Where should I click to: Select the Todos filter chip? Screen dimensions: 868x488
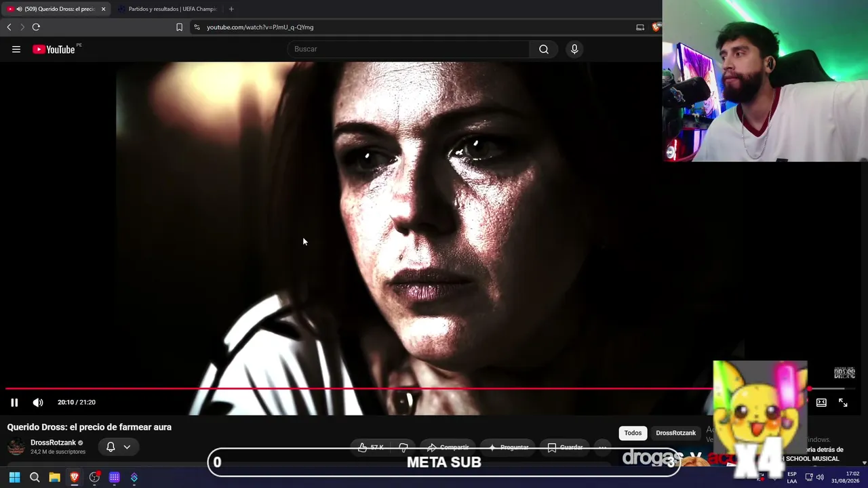633,433
